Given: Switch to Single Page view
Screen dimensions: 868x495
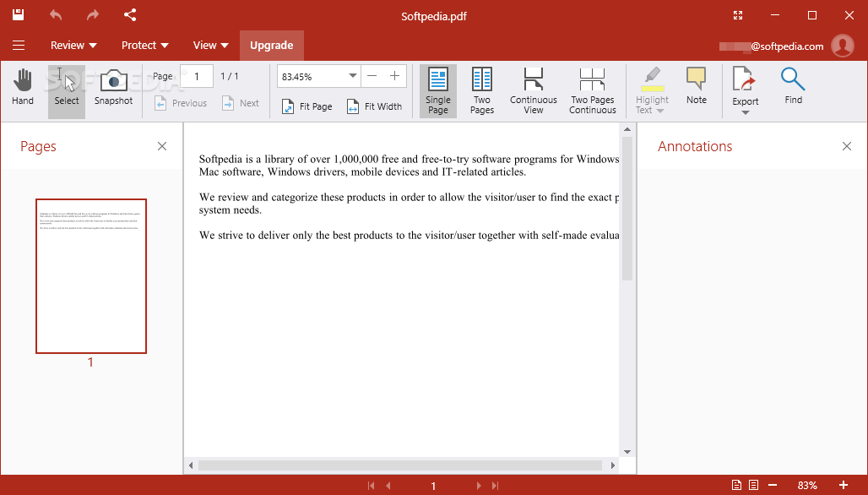Looking at the screenshot, I should click(438, 90).
